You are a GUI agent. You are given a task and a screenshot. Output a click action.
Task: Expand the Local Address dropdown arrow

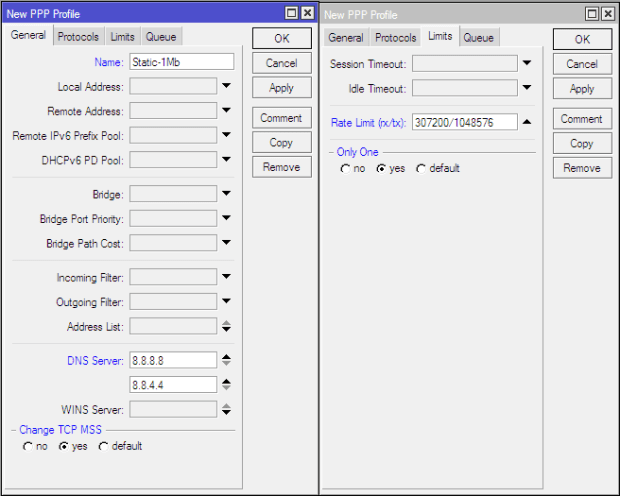coord(226,85)
